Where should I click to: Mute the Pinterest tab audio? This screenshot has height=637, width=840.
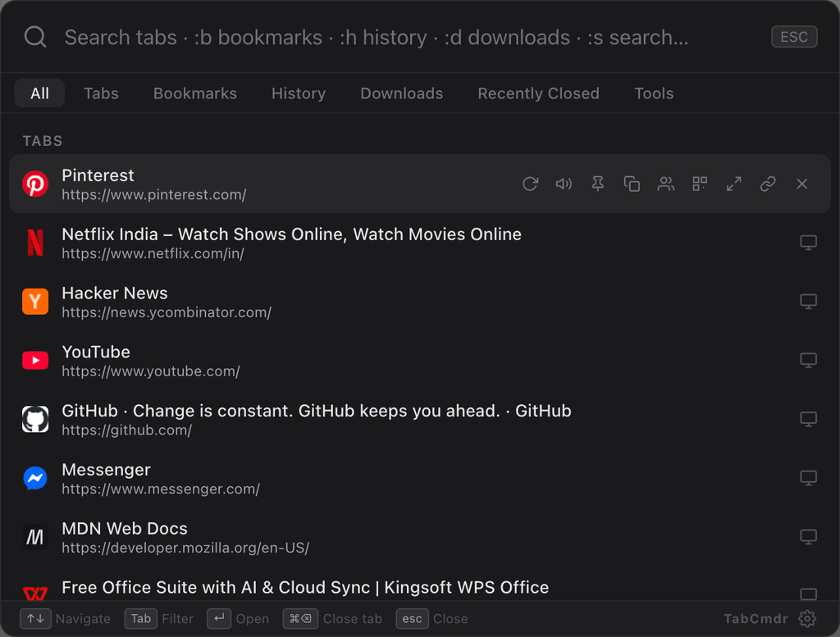pos(564,184)
